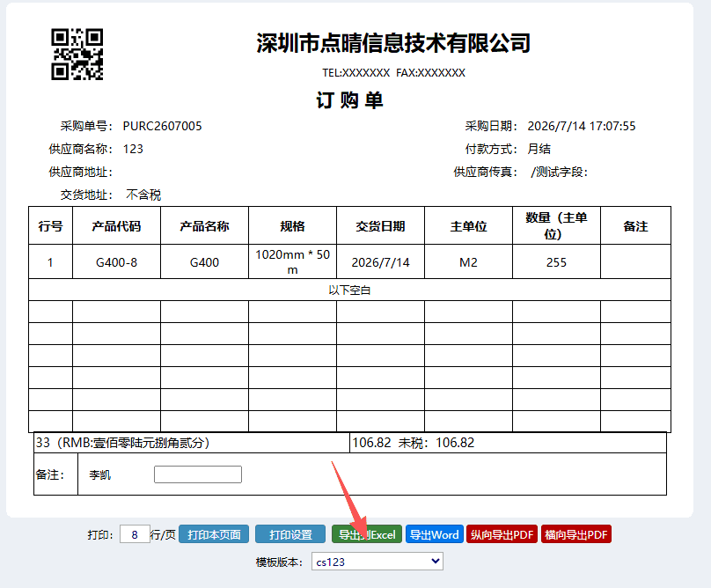Export the order to Excel

point(367,534)
